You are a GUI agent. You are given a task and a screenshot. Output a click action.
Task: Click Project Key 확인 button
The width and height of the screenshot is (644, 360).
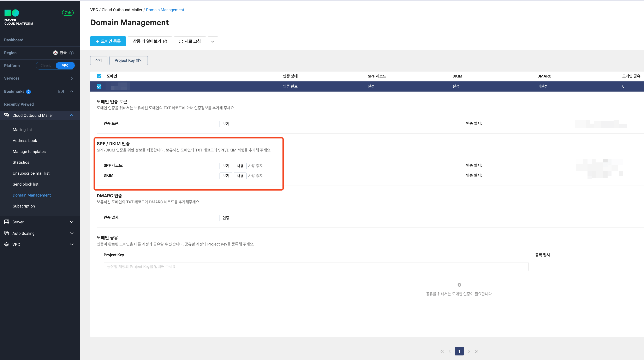[x=128, y=60]
